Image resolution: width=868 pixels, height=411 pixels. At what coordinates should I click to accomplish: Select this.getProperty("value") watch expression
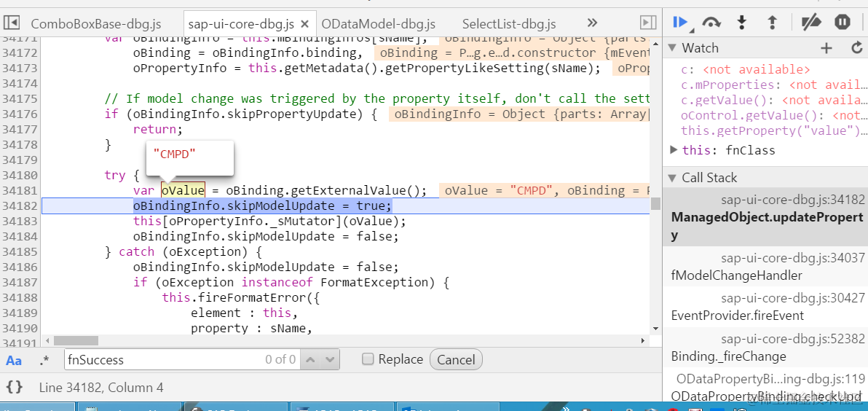[774, 130]
